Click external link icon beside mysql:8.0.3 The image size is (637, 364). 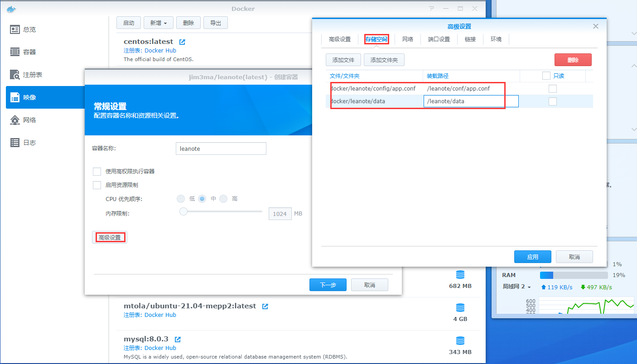pyautogui.click(x=178, y=340)
